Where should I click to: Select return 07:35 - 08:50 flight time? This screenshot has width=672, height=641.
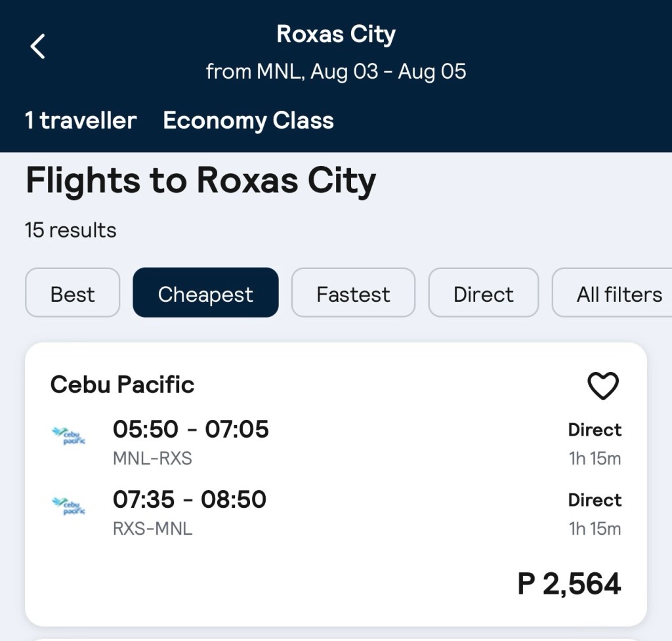(190, 499)
